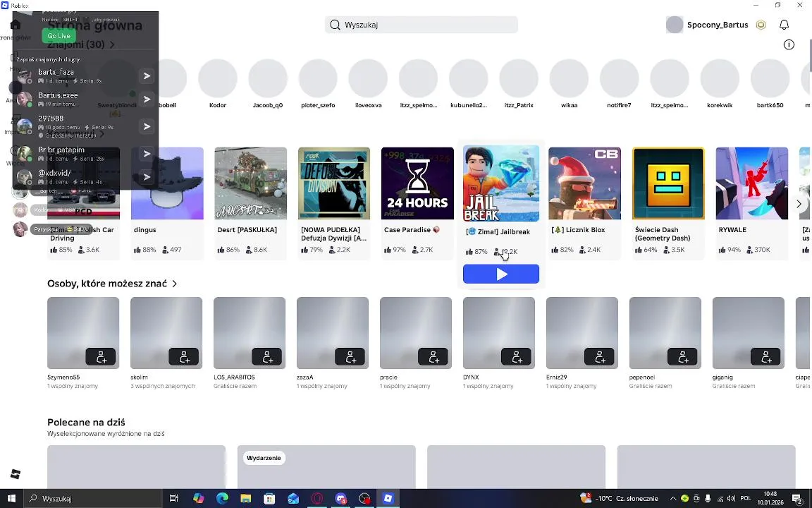
Task: Click the POL language indicator
Action: (x=746, y=499)
